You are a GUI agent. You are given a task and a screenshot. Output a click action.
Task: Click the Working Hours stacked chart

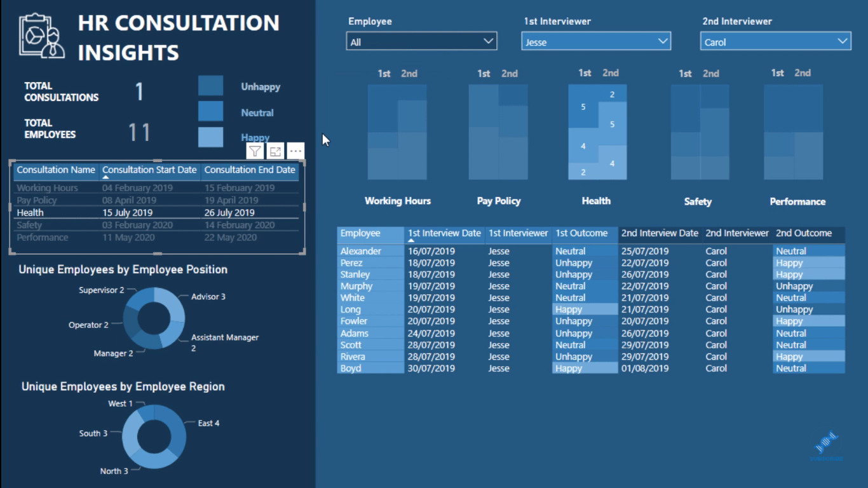tap(397, 132)
